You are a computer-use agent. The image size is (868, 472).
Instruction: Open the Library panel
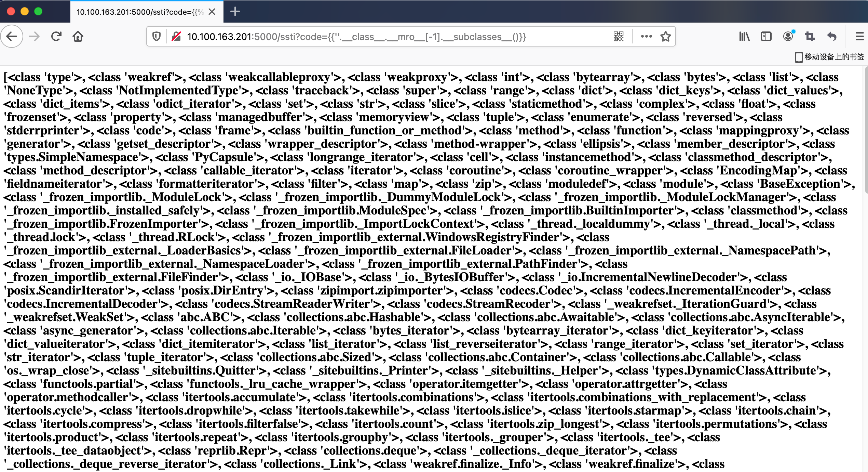click(x=744, y=36)
